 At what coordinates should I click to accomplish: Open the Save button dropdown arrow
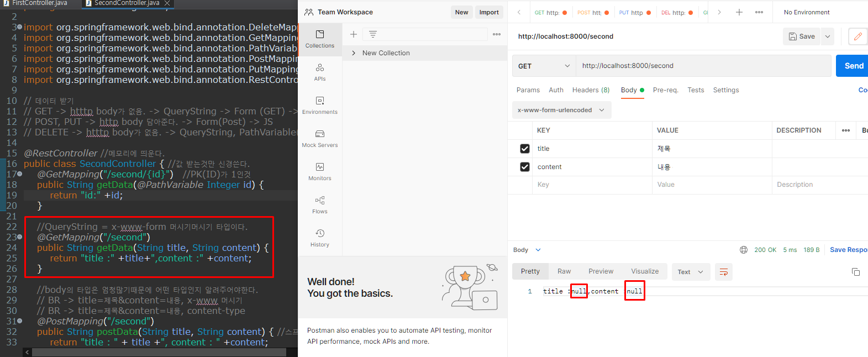point(828,36)
